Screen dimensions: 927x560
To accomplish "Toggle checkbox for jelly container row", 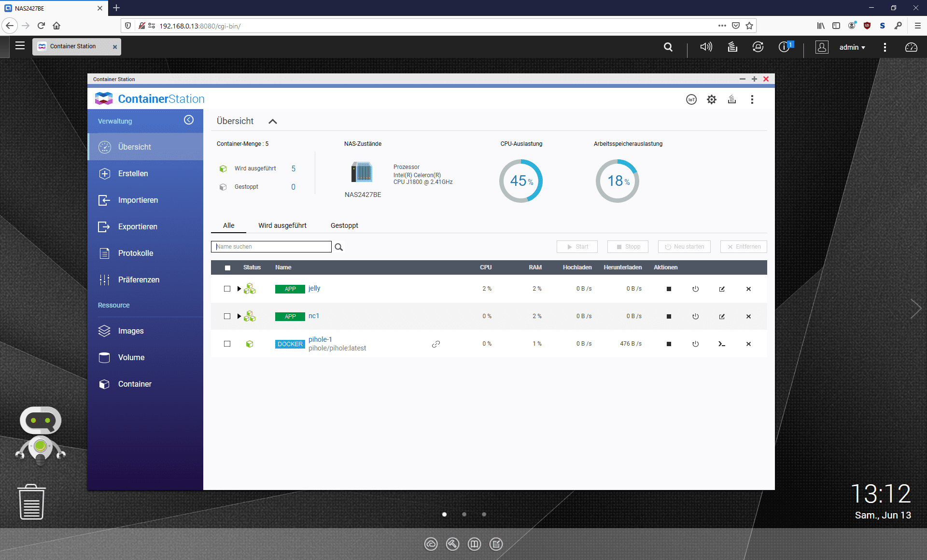I will pyautogui.click(x=226, y=288).
